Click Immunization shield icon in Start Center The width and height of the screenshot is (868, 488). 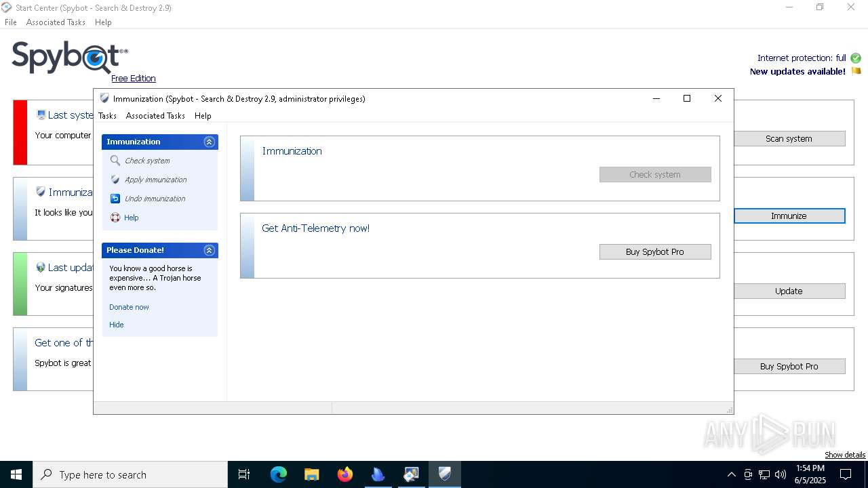click(x=41, y=192)
